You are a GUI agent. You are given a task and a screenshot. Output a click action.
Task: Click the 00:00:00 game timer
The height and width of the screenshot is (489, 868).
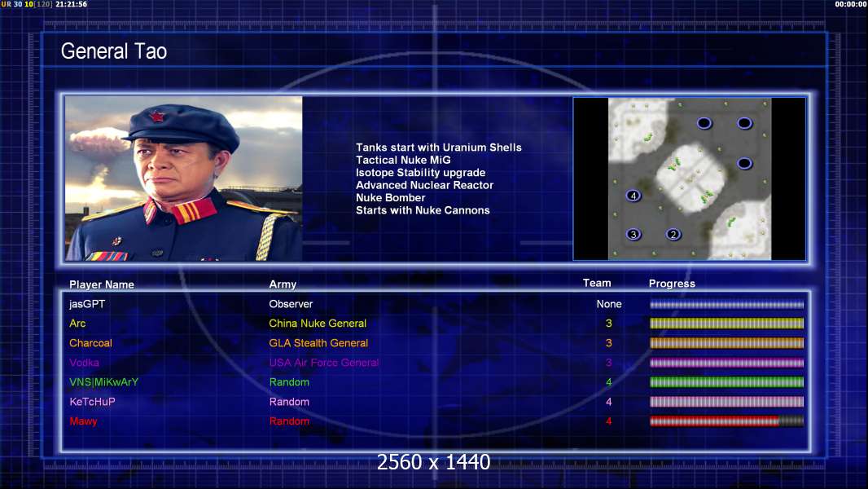[x=851, y=4]
